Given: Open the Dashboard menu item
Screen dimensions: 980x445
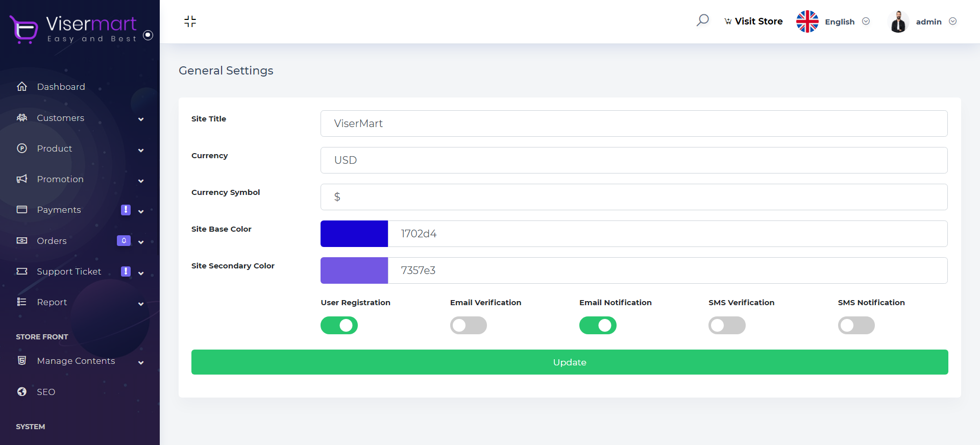Looking at the screenshot, I should click(x=61, y=87).
